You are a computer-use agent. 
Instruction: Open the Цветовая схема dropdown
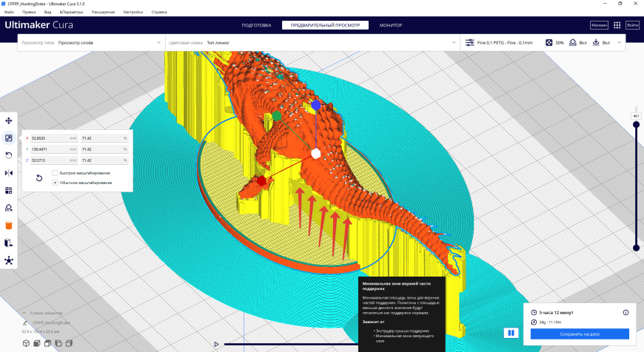[x=312, y=43]
